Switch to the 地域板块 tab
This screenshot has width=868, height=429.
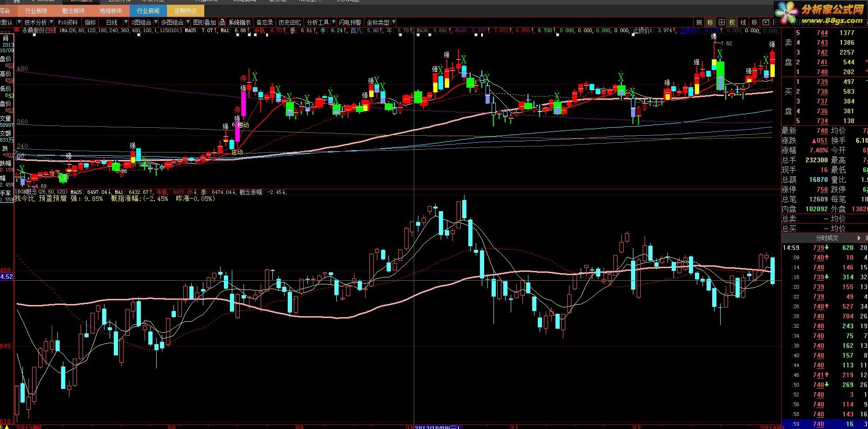click(111, 11)
